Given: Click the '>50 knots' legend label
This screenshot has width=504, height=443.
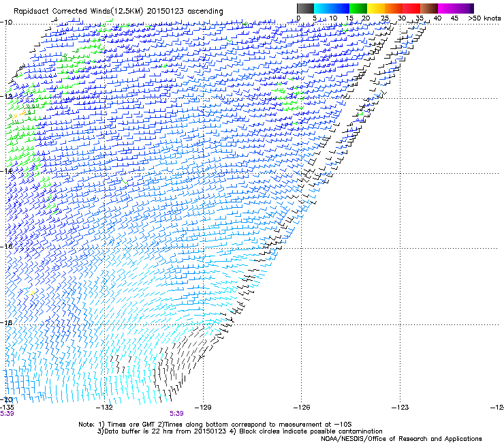Looking at the screenshot, I should 484,18.
